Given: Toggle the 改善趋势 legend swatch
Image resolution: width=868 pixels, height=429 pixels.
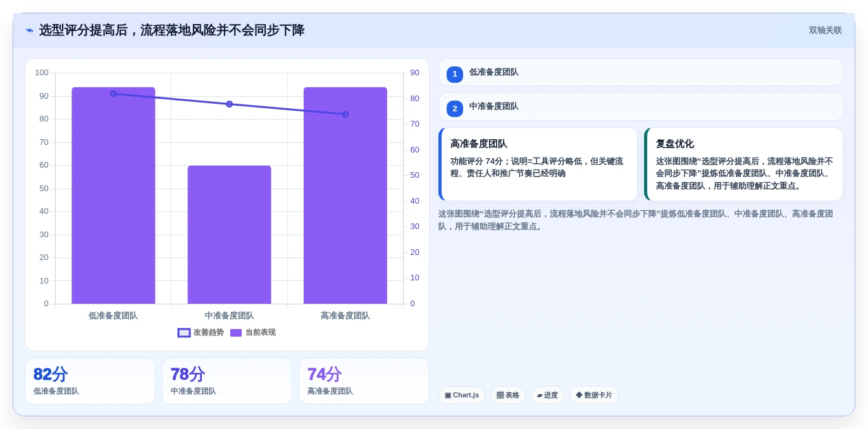Looking at the screenshot, I should coord(184,333).
